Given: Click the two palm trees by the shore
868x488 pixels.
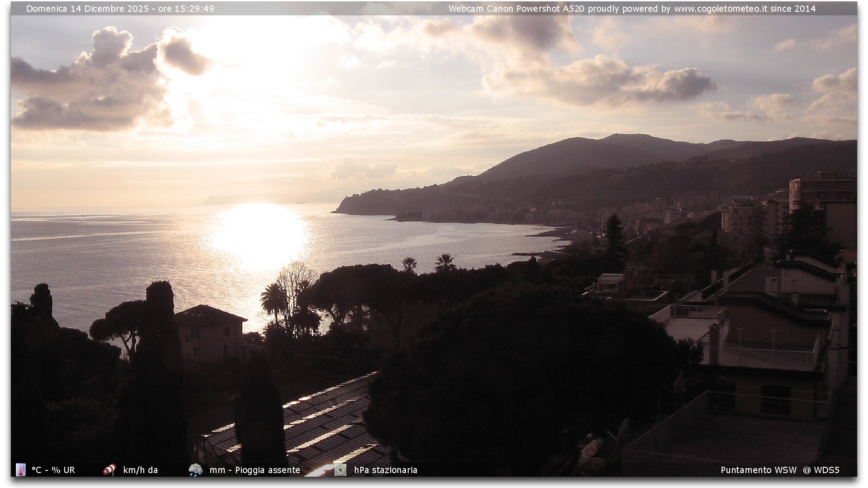Looking at the screenshot, I should click(x=427, y=263).
